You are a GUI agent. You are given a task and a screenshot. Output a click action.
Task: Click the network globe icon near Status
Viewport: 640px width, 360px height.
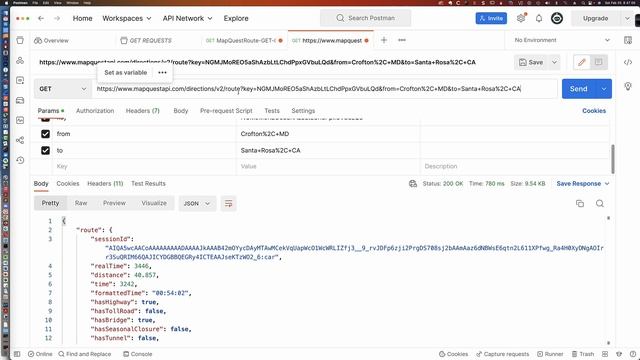click(413, 184)
